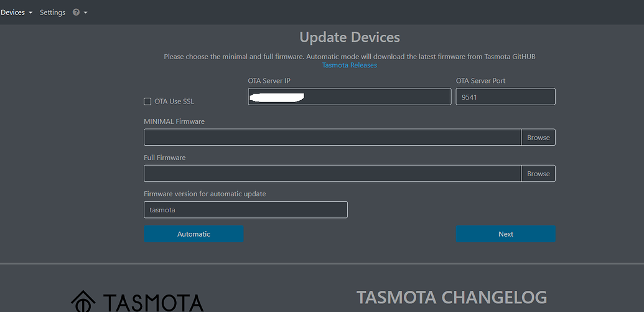644x312 pixels.
Task: Click the OTA Server Port label
Action: click(x=480, y=80)
